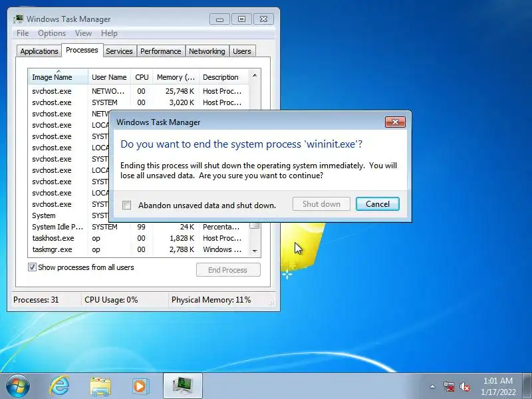This screenshot has height=399, width=532.
Task: Open the Help menu
Action: pyautogui.click(x=109, y=33)
